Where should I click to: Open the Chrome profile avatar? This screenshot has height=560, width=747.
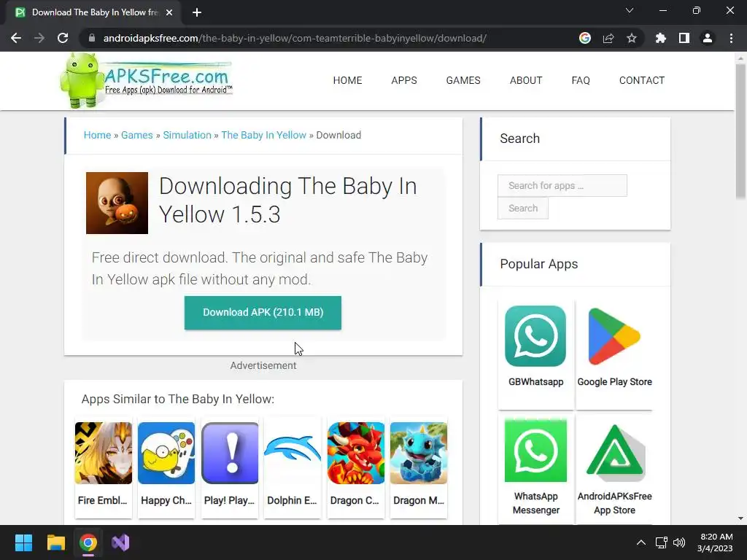click(x=708, y=38)
